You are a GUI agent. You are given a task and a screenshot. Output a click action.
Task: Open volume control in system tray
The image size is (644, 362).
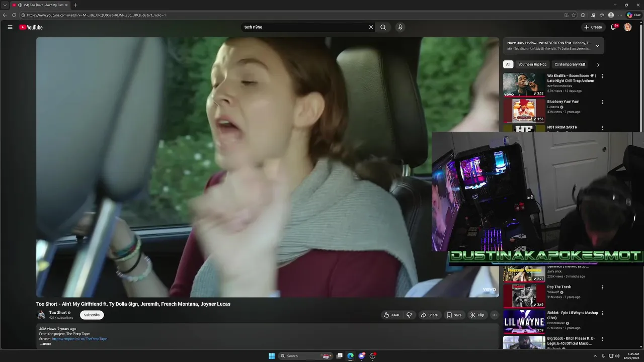(617, 356)
